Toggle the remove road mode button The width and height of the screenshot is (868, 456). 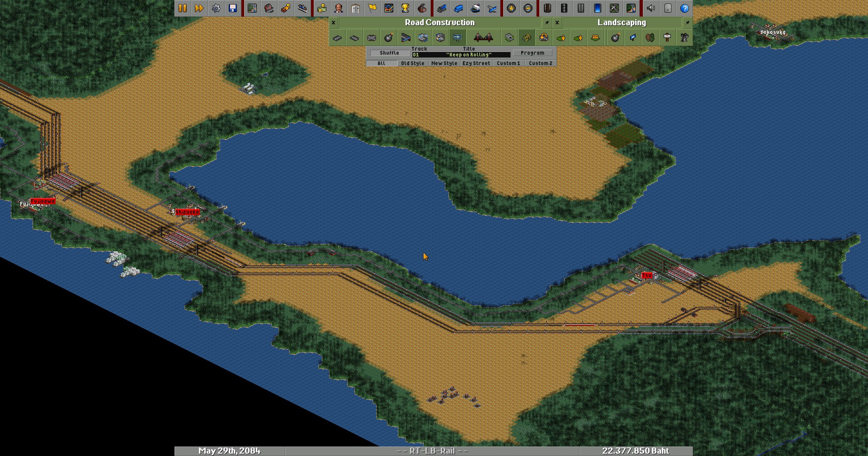[527, 38]
